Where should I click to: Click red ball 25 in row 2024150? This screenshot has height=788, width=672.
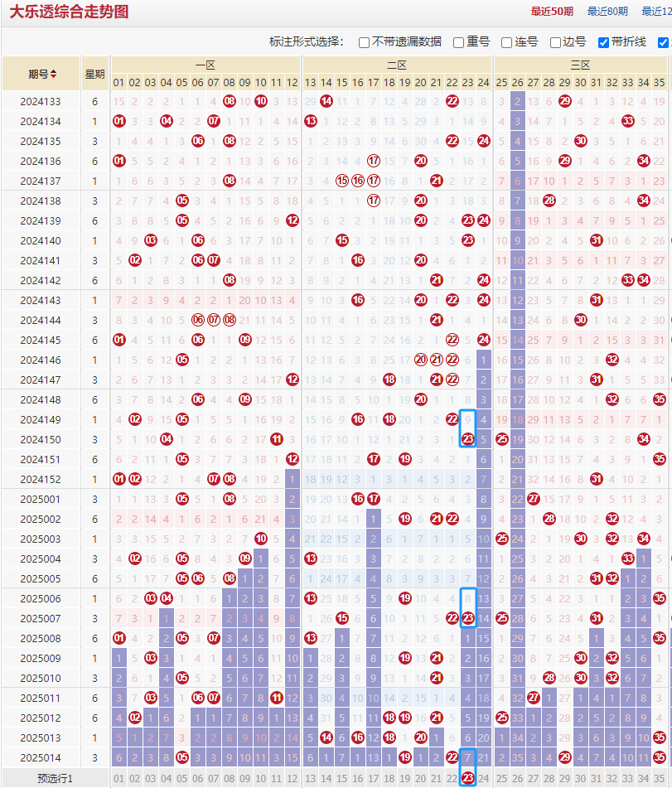(501, 439)
